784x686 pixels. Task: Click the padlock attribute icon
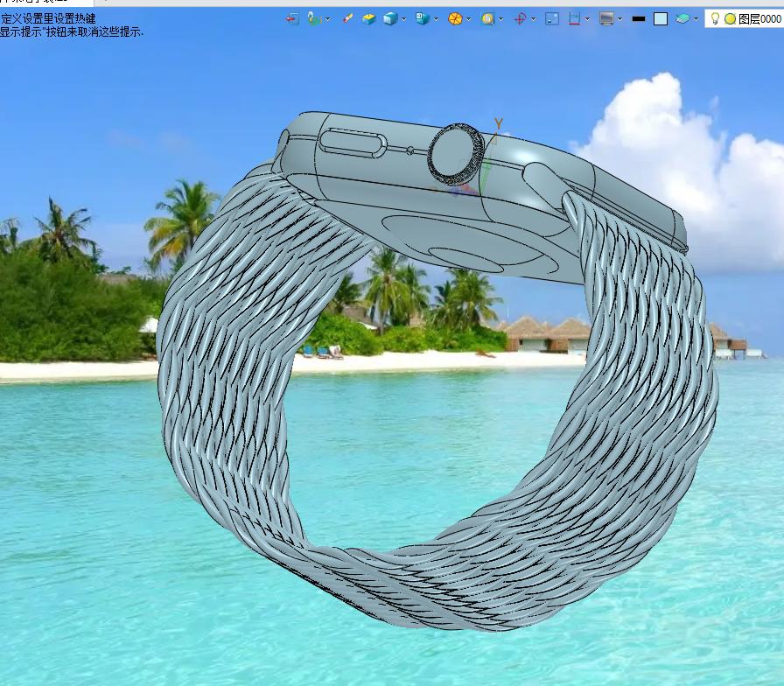(314, 19)
